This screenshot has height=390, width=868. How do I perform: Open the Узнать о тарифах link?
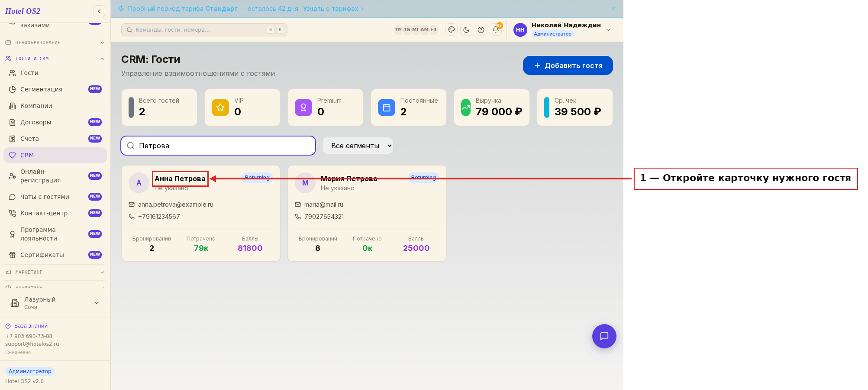(x=330, y=9)
